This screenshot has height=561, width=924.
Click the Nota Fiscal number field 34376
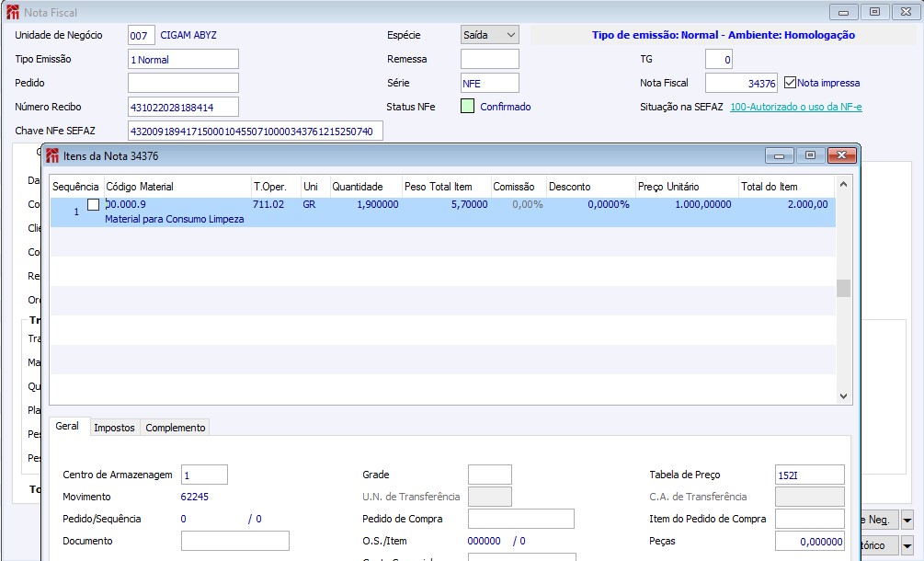tap(741, 83)
